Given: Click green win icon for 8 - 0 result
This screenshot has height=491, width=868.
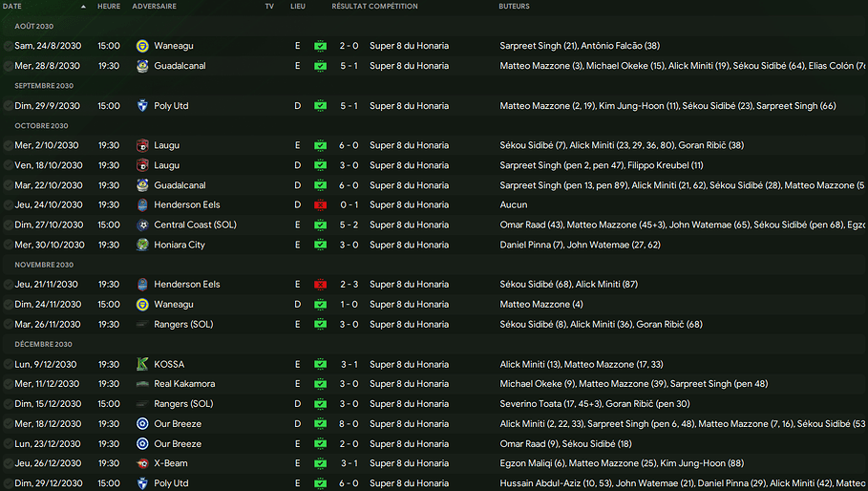Looking at the screenshot, I should tap(320, 424).
